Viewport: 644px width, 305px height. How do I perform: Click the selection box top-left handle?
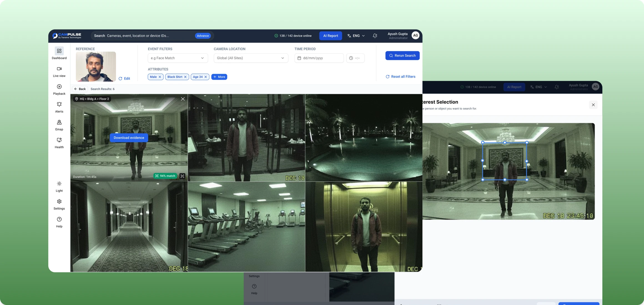[x=483, y=143]
